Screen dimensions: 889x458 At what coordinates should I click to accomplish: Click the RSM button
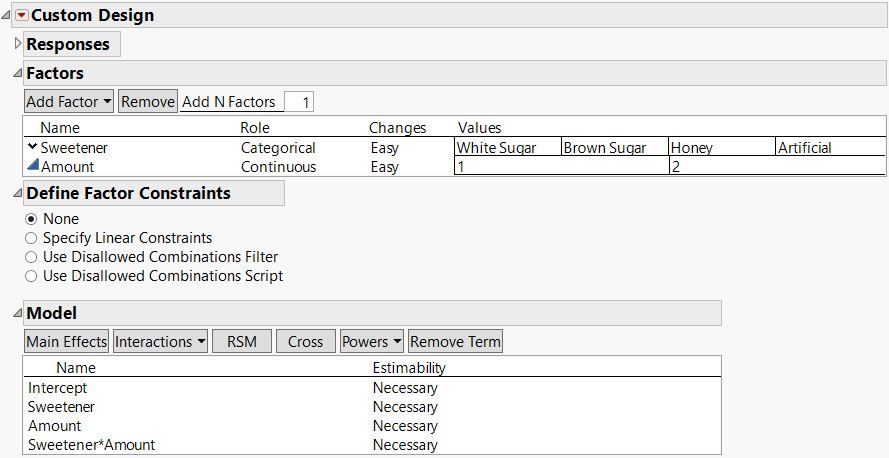click(x=242, y=342)
